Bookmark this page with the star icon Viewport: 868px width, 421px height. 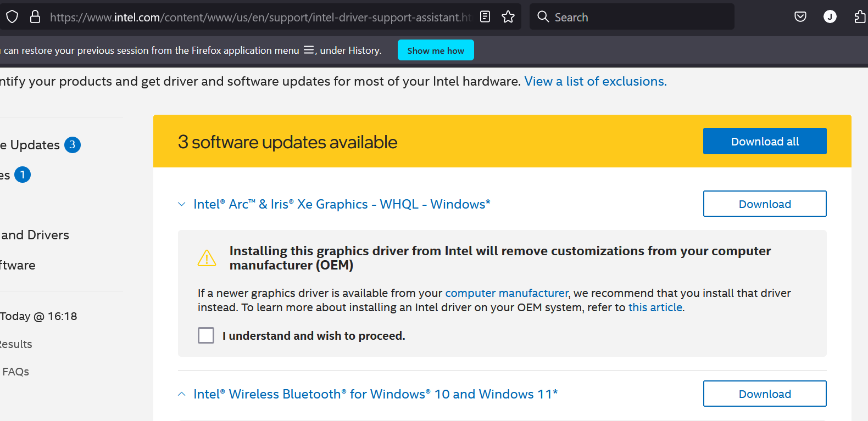[x=508, y=17]
